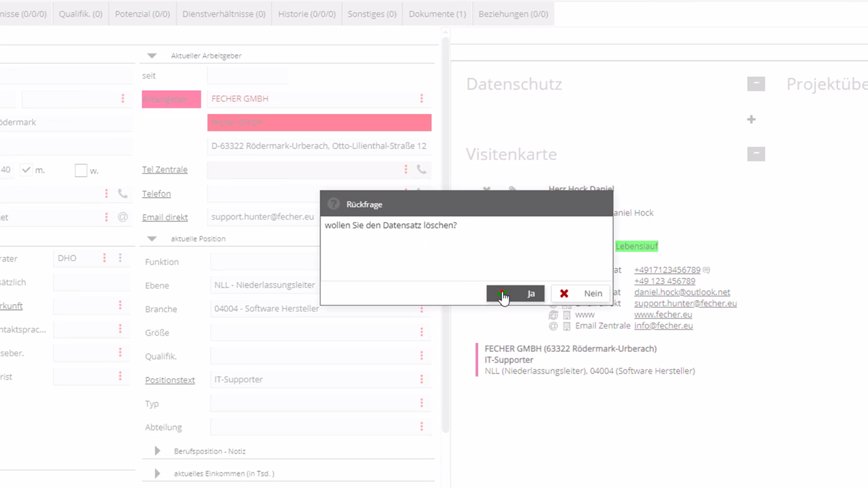Collapse the aktuelle Position section
Image resolution: width=868 pixels, height=488 pixels.
[x=152, y=239]
